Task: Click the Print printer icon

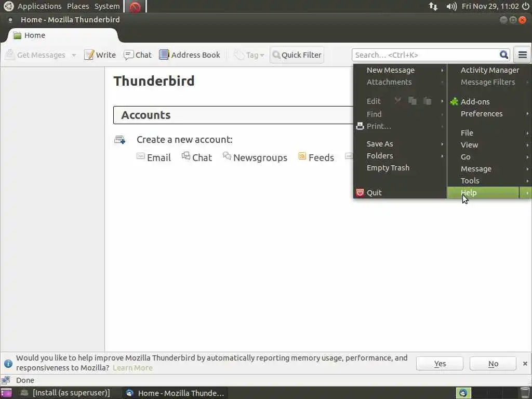Action: click(360, 126)
